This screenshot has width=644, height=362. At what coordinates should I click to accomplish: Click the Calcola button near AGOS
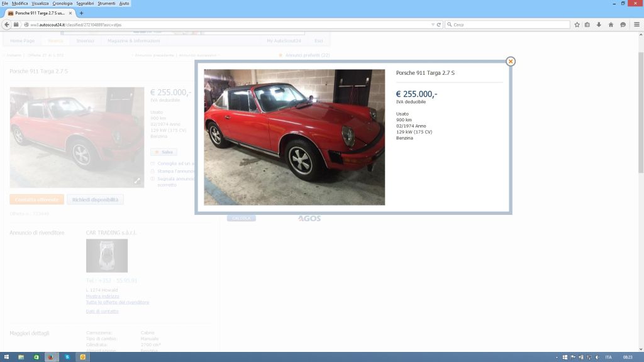241,218
